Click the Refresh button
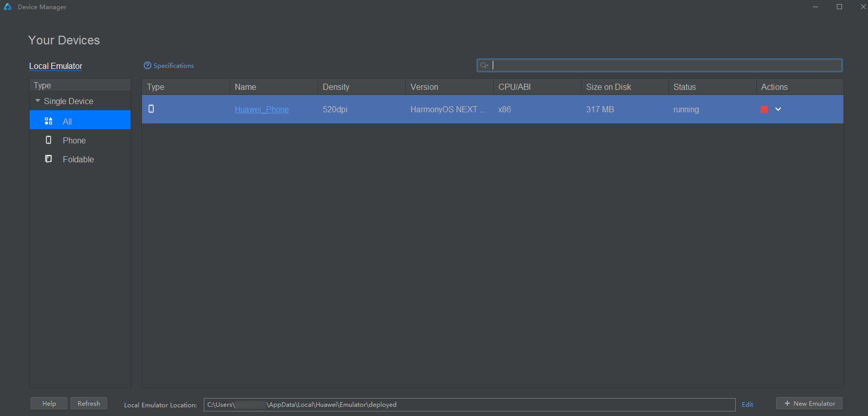Viewport: 868px width, 416px height. (89, 403)
